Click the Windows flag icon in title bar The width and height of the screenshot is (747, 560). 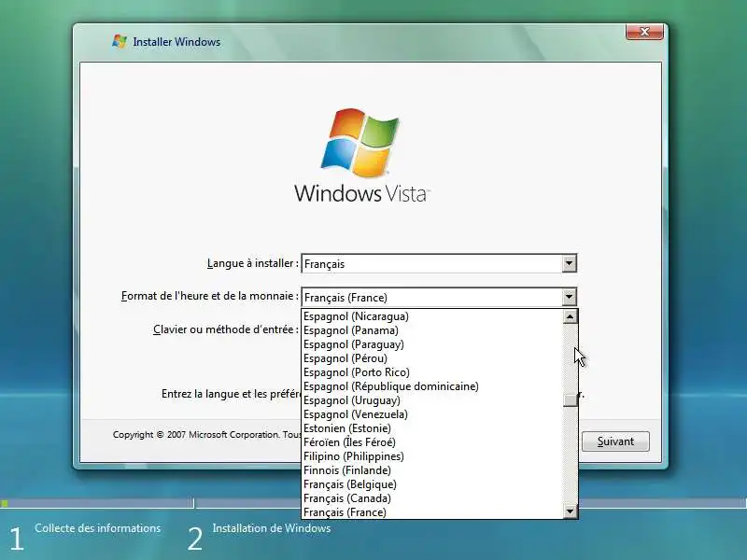pos(120,41)
